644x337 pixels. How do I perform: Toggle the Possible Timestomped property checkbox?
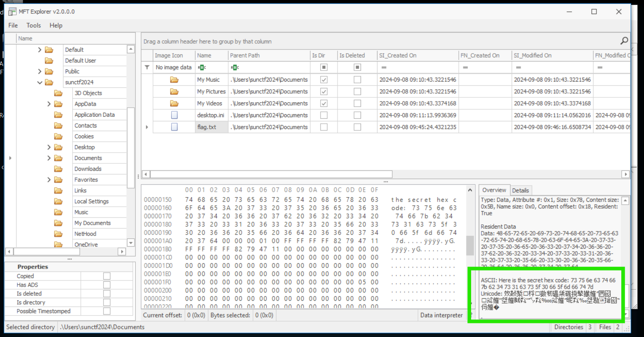coord(107,311)
